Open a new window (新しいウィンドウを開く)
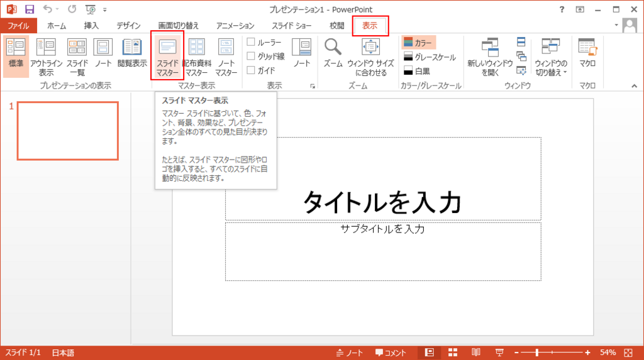The width and height of the screenshot is (644, 360). coord(490,57)
